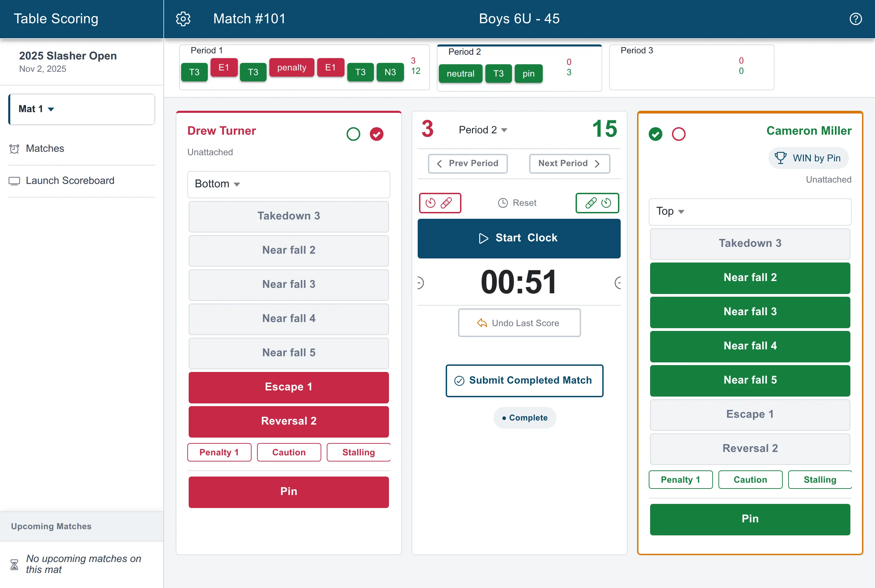The height and width of the screenshot is (588, 875).
Task: Start the Clock
Action: click(519, 239)
